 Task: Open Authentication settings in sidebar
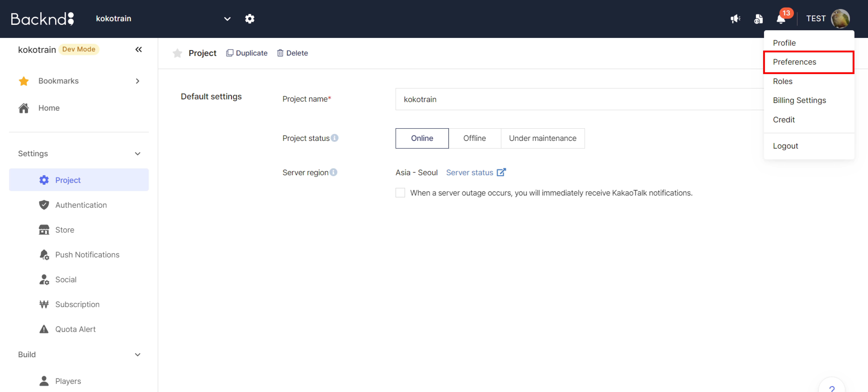[79, 205]
